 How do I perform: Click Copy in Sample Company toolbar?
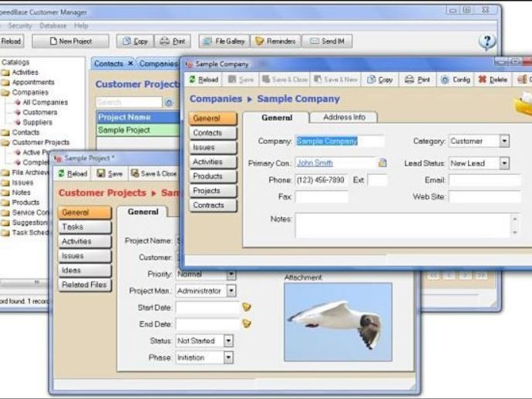click(379, 79)
